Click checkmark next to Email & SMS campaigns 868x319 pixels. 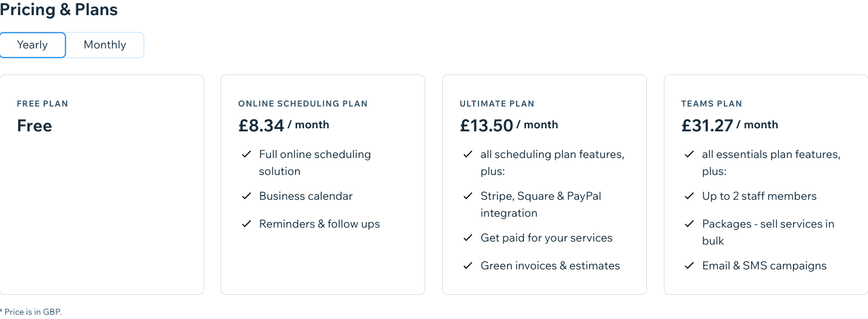689,266
